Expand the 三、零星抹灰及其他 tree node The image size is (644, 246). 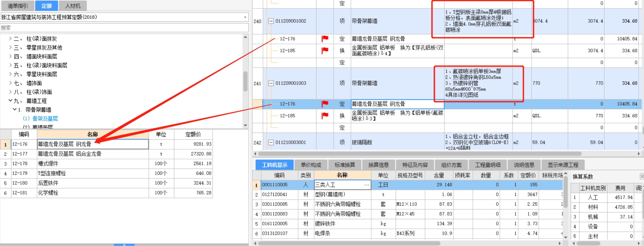(x=10, y=47)
